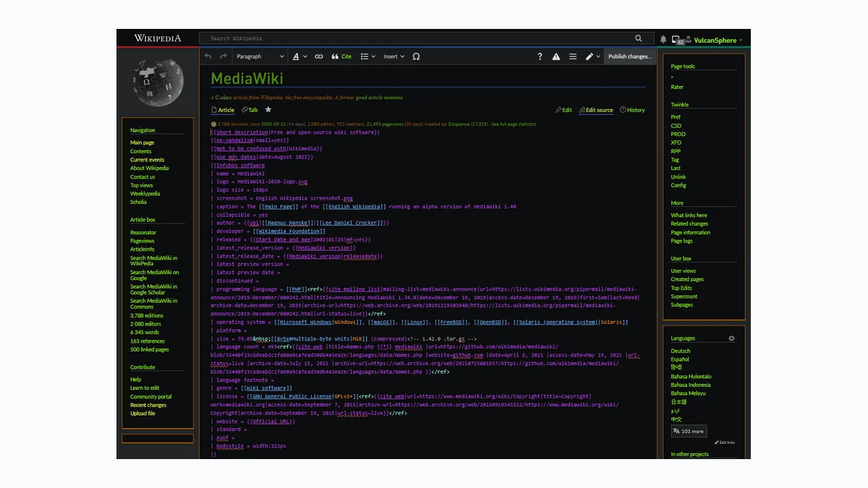Image resolution: width=868 pixels, height=488 pixels.
Task: Click the notifications bell icon
Action: [663, 39]
